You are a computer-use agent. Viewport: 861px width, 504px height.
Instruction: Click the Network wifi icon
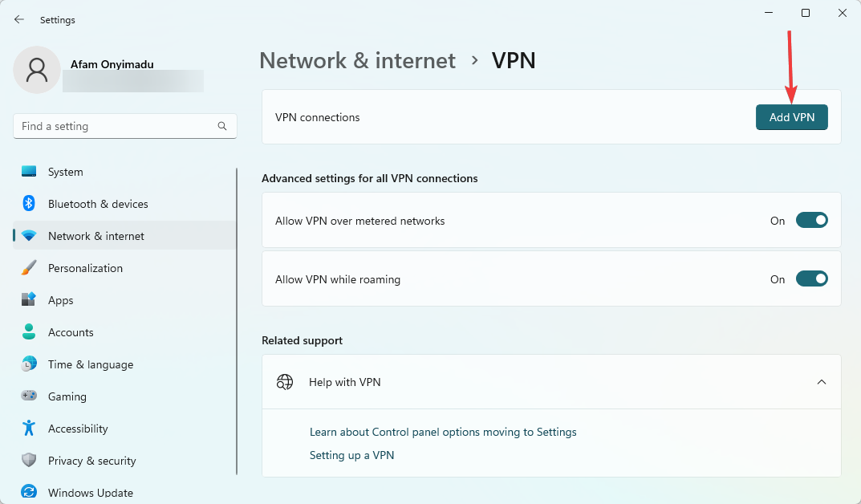(x=29, y=236)
